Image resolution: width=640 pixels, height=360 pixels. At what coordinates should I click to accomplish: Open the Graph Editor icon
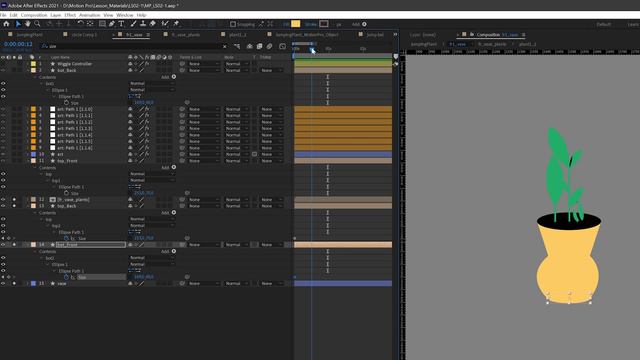pyautogui.click(x=282, y=47)
